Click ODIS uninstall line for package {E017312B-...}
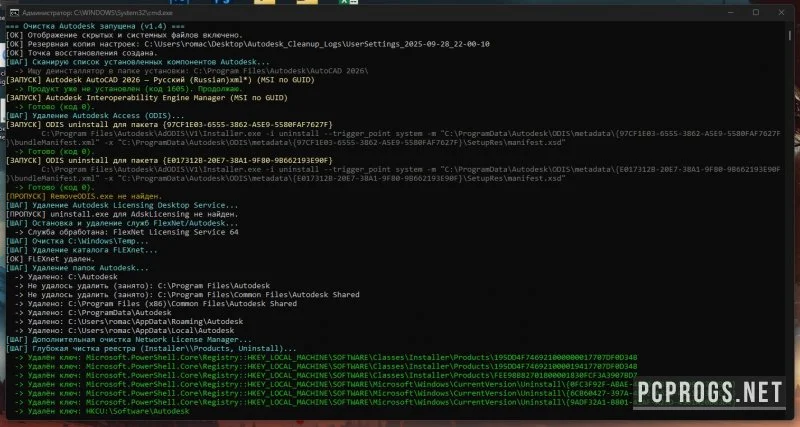 169,160
